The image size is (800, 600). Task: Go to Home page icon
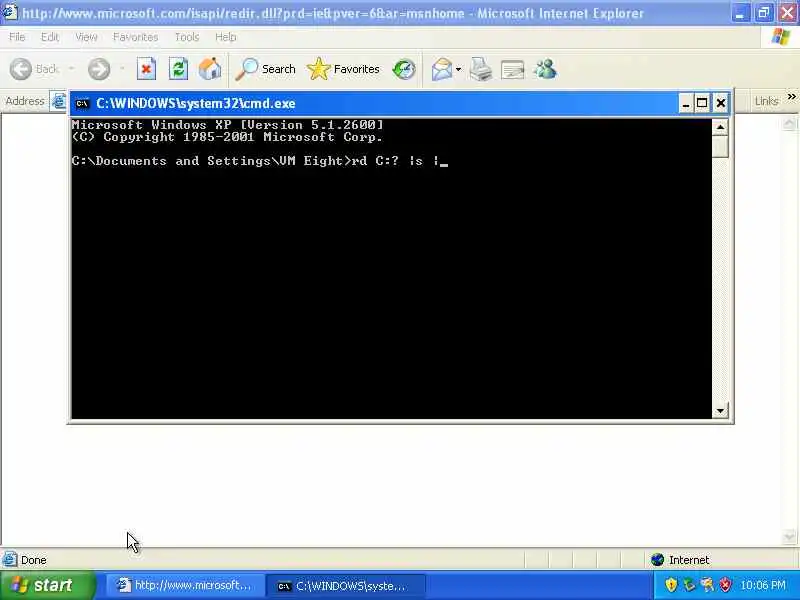[210, 69]
